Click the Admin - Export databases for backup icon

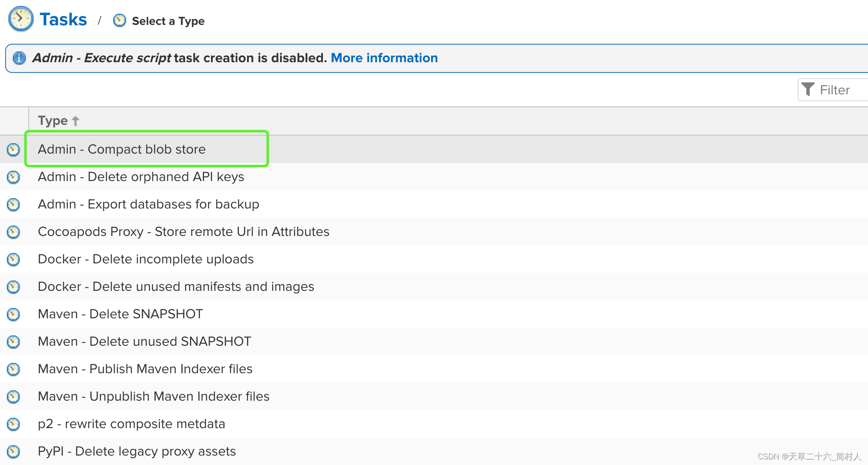(x=14, y=204)
